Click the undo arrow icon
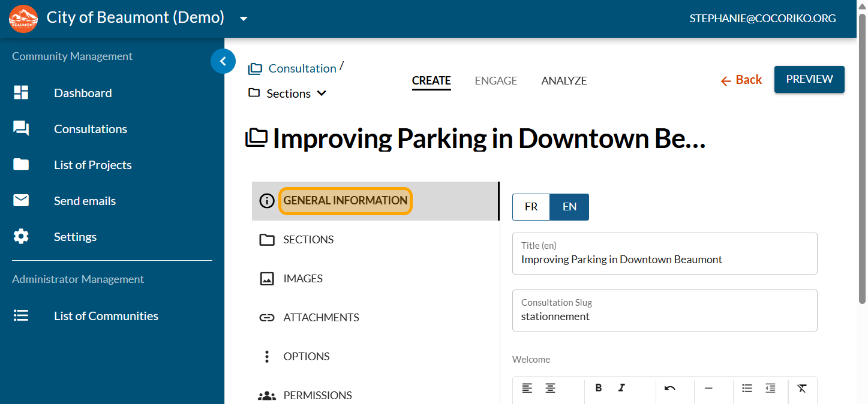 pos(670,388)
